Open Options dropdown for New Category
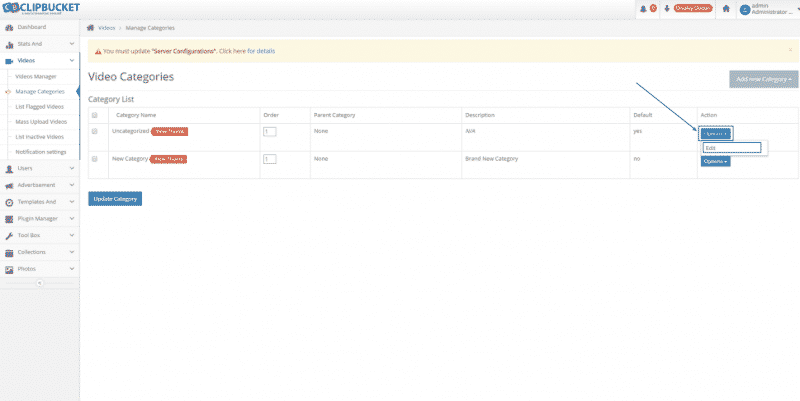Screen dimensions: 800x401 point(714,161)
